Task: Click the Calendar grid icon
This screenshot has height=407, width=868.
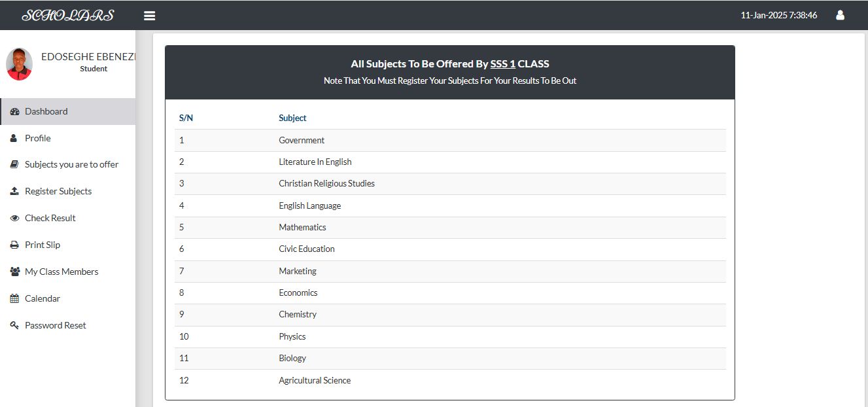Action: tap(14, 298)
